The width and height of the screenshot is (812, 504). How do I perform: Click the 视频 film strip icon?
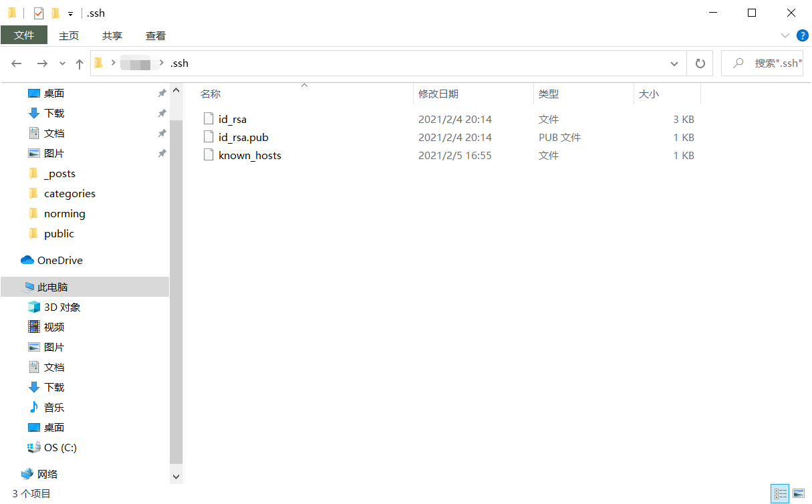[x=34, y=327]
